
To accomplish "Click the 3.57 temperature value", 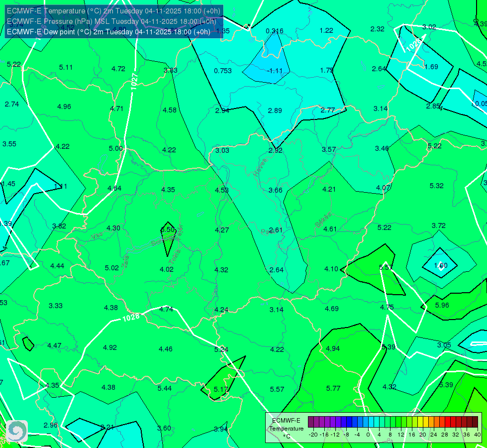I will [x=329, y=149].
